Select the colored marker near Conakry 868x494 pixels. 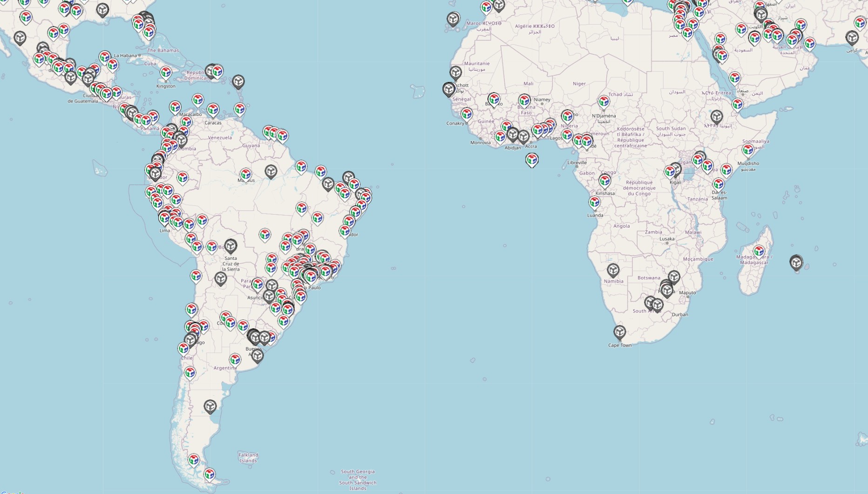coord(466,114)
